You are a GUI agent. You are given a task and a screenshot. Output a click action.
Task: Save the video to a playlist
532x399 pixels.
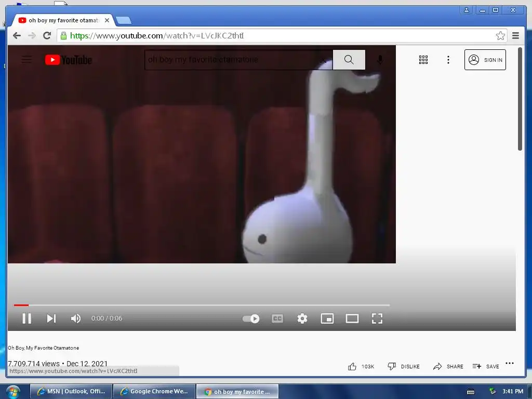coord(486,366)
